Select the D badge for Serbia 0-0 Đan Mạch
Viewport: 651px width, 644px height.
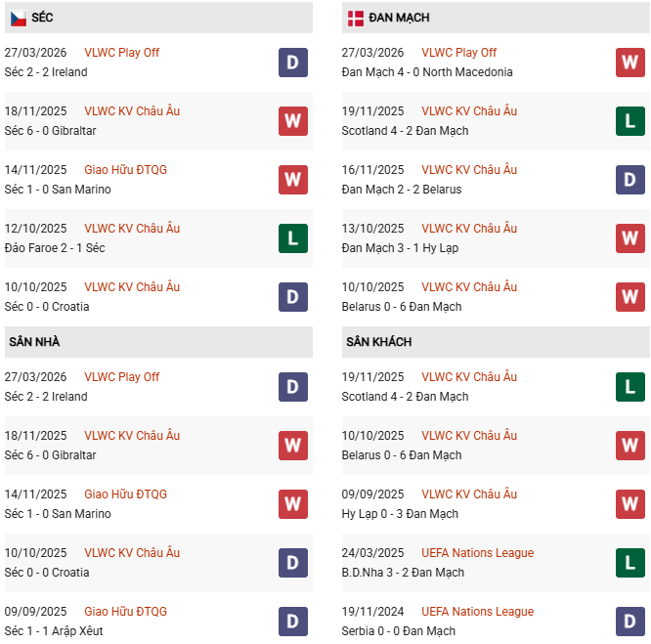point(630,622)
